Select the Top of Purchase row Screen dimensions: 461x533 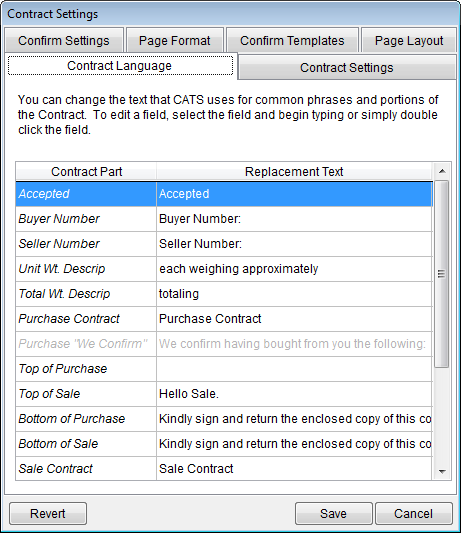tap(86, 369)
